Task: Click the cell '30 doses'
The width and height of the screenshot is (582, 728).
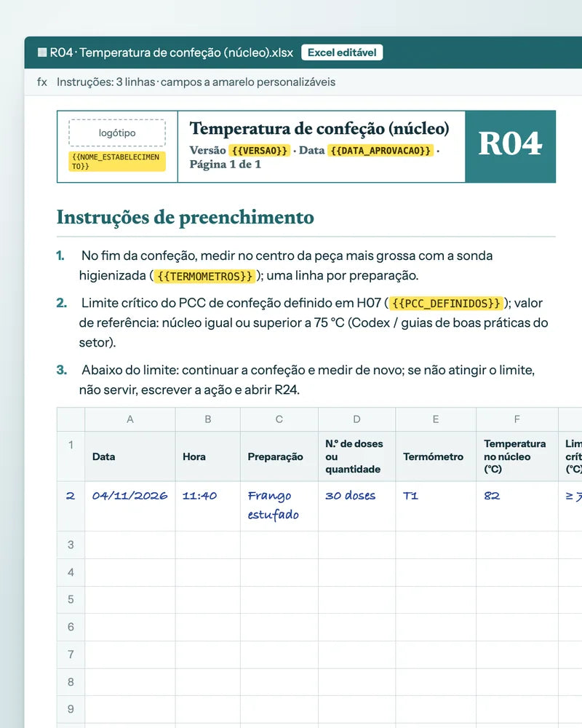Action: [x=356, y=506]
